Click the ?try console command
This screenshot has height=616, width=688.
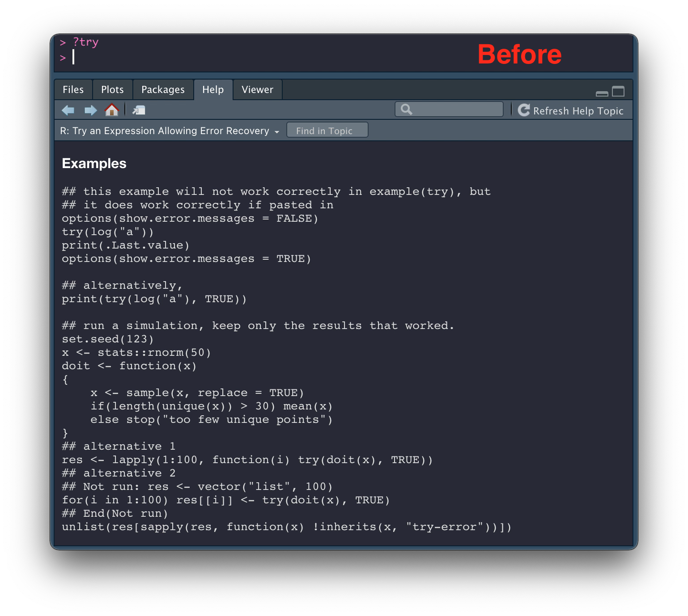85,42
